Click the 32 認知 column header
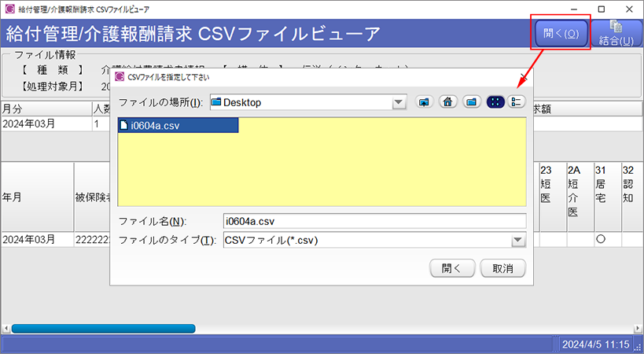 632,197
